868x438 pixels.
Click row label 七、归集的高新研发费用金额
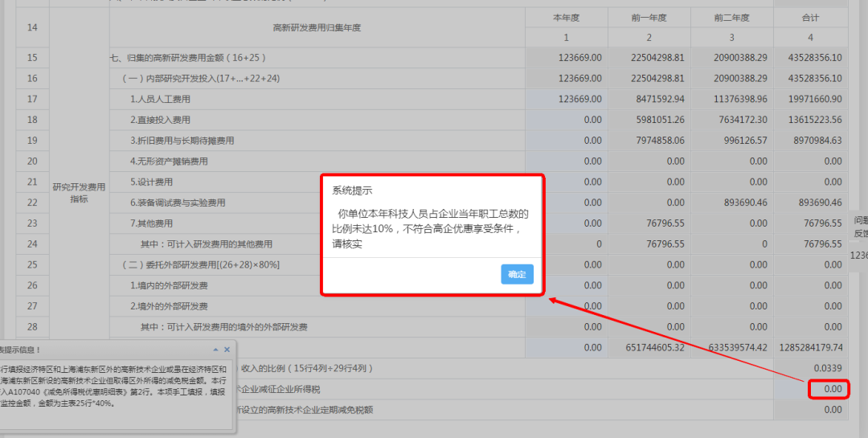click(188, 58)
